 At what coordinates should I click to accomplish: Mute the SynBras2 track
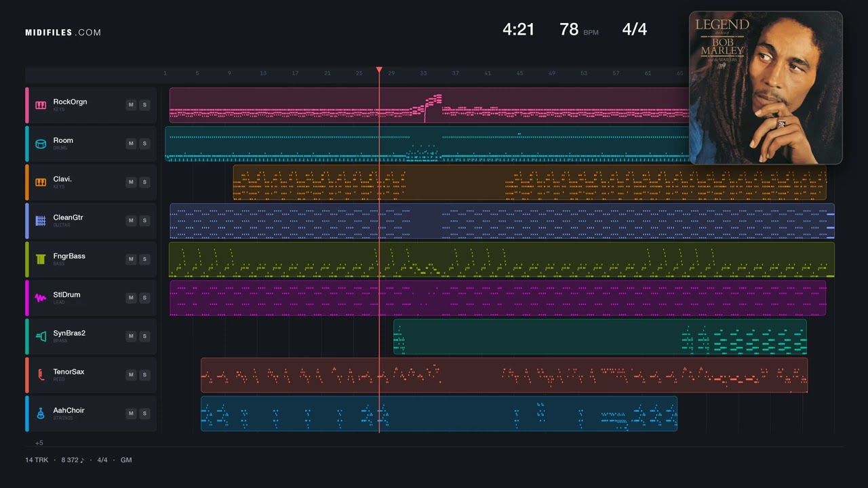(131, 336)
